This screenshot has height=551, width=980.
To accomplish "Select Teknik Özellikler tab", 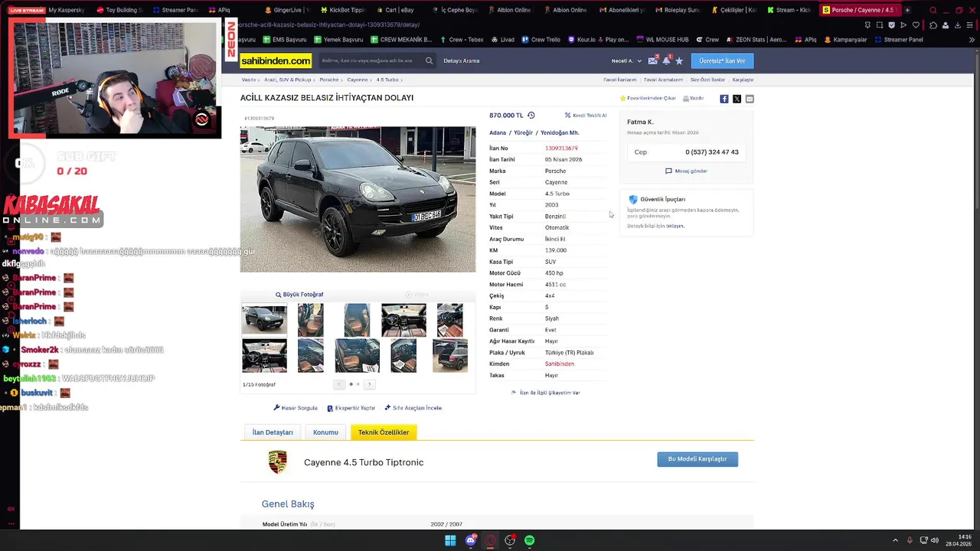I will [x=384, y=432].
